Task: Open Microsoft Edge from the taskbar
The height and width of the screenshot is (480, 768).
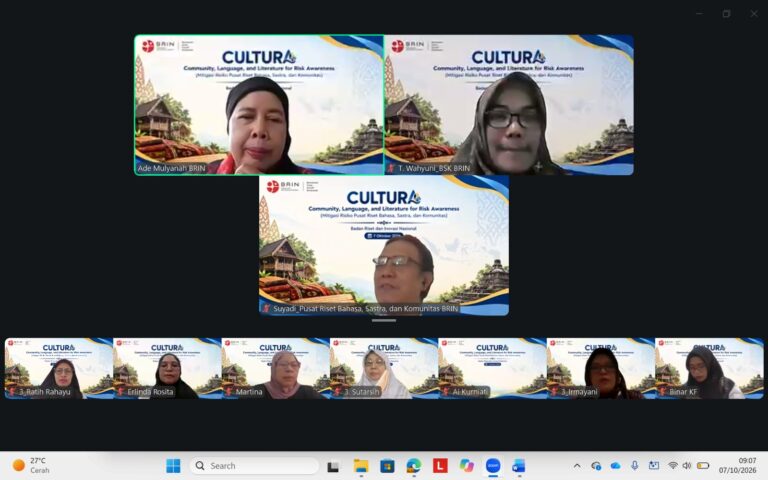Action: point(414,466)
